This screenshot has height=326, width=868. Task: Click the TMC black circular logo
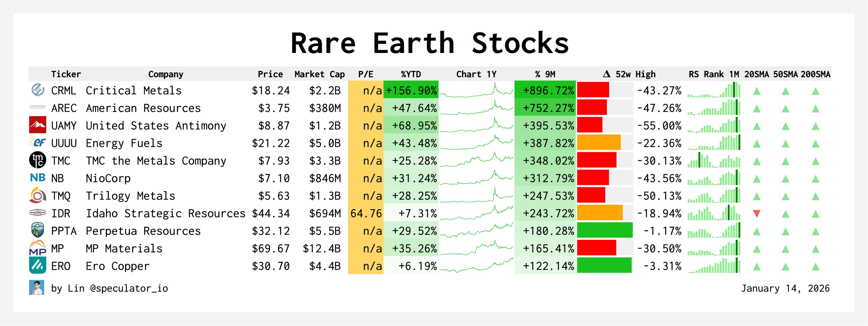click(37, 160)
